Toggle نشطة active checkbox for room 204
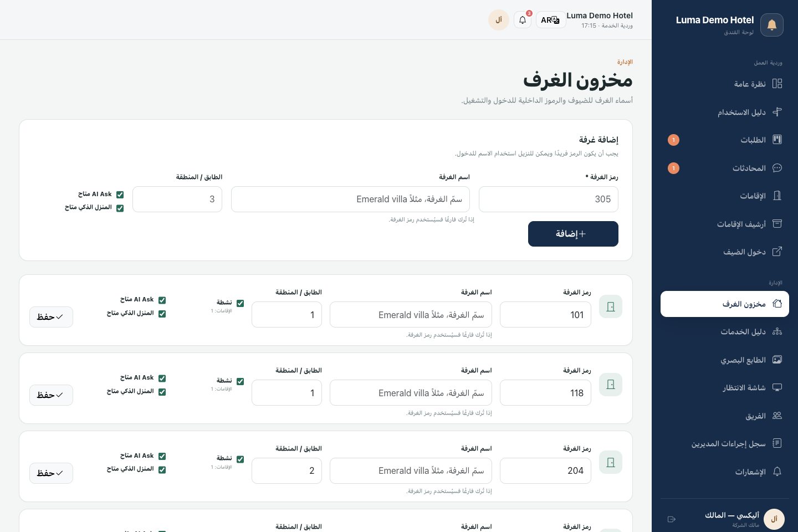Image resolution: width=798 pixels, height=532 pixels. [x=240, y=459]
